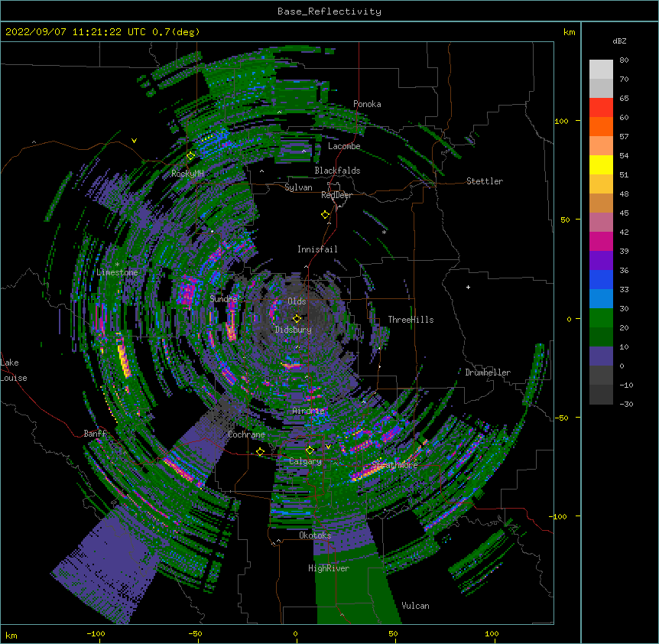Click the 2022/09/07 11:21:22 UTC timestamp
The image size is (659, 644).
pyautogui.click(x=76, y=32)
